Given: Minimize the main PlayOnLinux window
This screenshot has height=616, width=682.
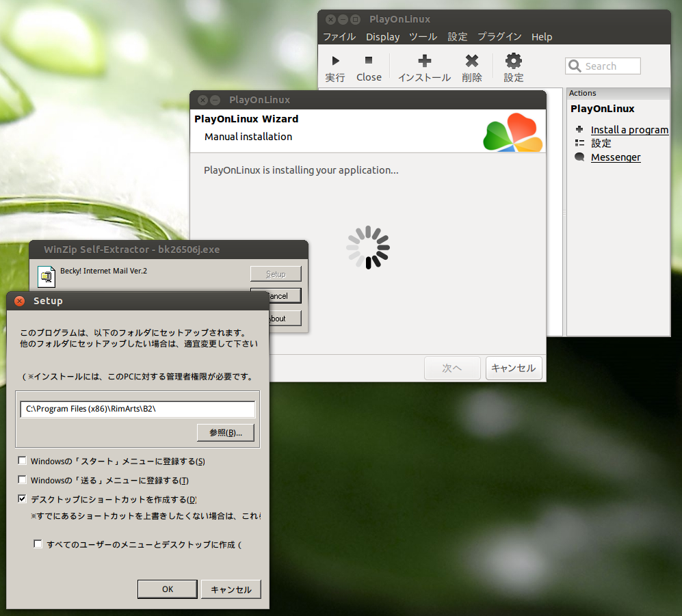Looking at the screenshot, I should (343, 19).
